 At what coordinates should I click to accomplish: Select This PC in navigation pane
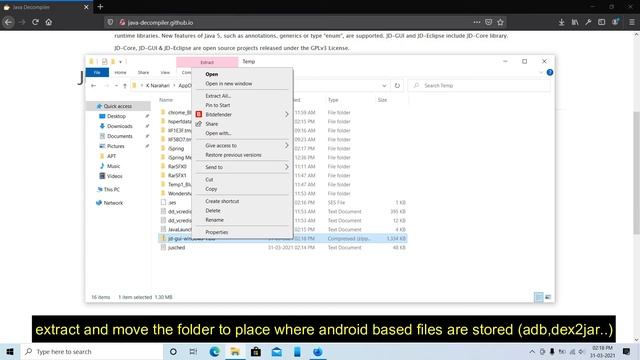(111, 189)
